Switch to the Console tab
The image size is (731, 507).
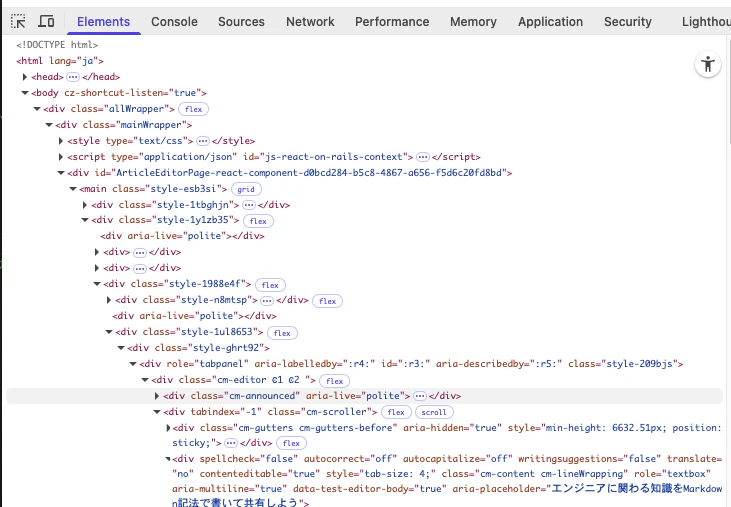click(174, 22)
